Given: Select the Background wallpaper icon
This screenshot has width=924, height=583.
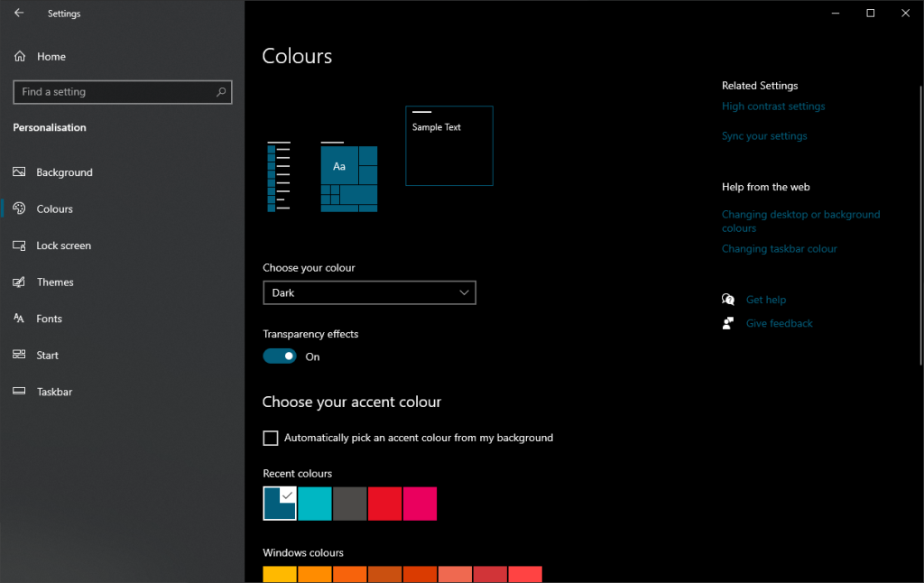Looking at the screenshot, I should tap(20, 171).
